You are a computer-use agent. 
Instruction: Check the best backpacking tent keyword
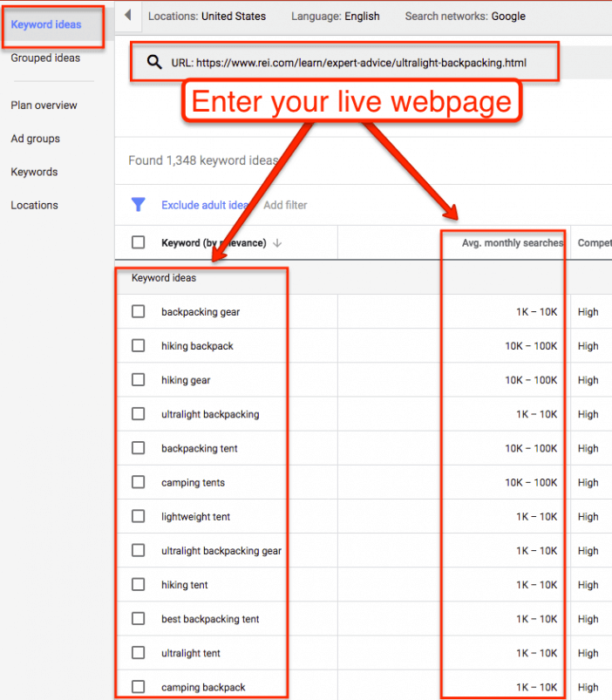tap(139, 619)
